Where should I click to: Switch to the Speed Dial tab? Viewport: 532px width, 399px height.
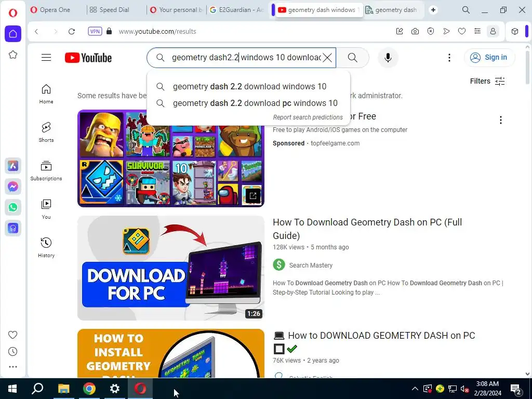pos(116,10)
